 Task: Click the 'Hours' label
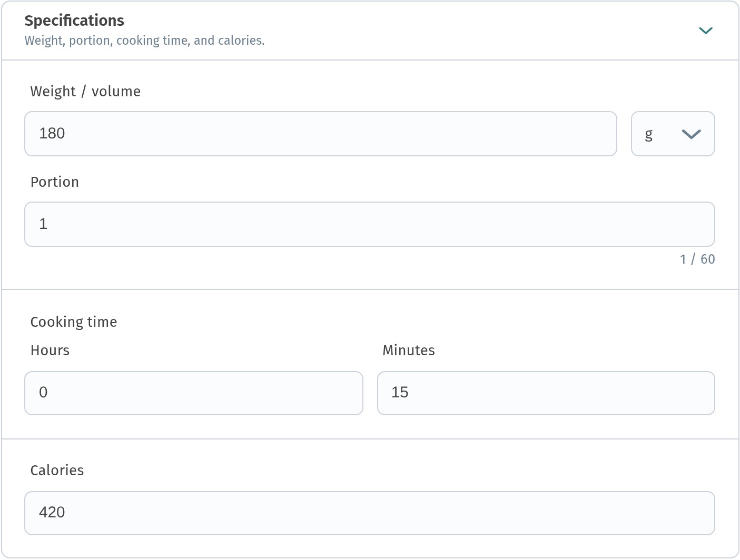[x=50, y=351]
